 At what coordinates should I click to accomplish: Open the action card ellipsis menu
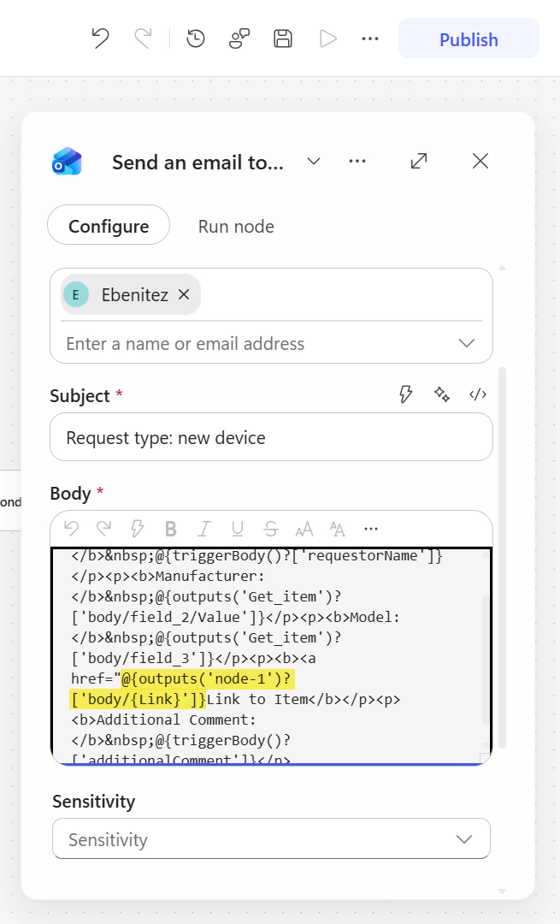pyautogui.click(x=357, y=161)
